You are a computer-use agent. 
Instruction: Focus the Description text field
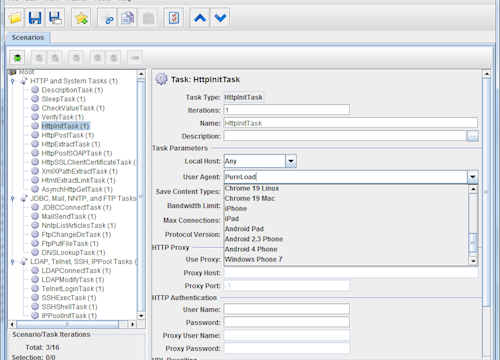point(345,136)
